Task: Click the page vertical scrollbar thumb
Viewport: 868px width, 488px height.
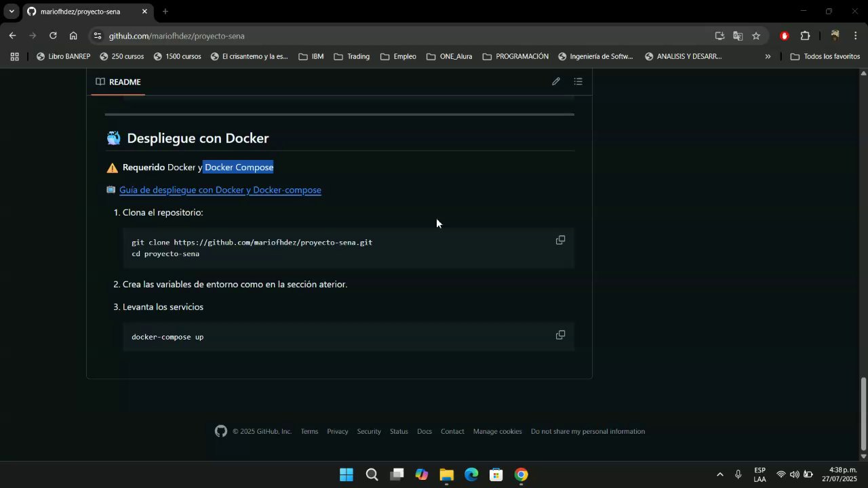Action: coord(863,413)
